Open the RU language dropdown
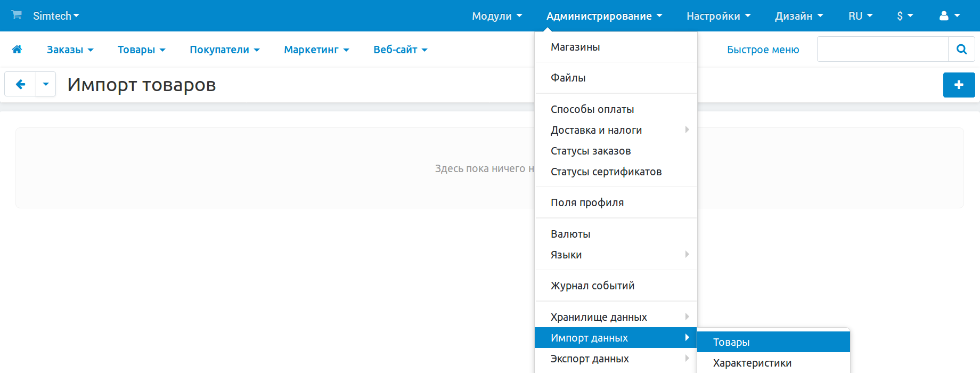The width and height of the screenshot is (980, 373). point(860,16)
